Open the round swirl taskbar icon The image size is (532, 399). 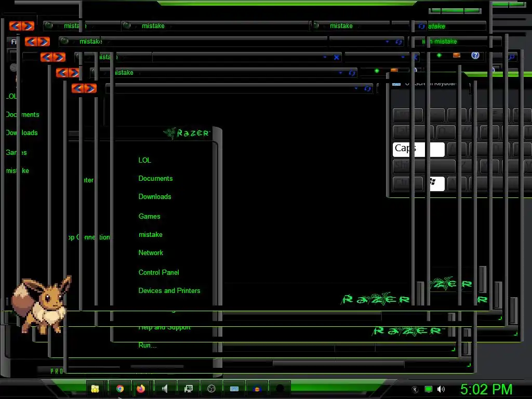[x=211, y=389]
